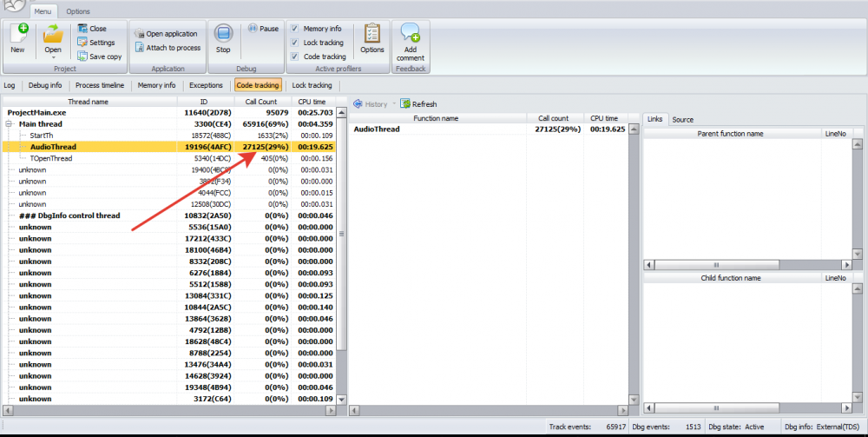
Task: Select the unknown thread with ID 3172(C64)
Action: coord(170,399)
